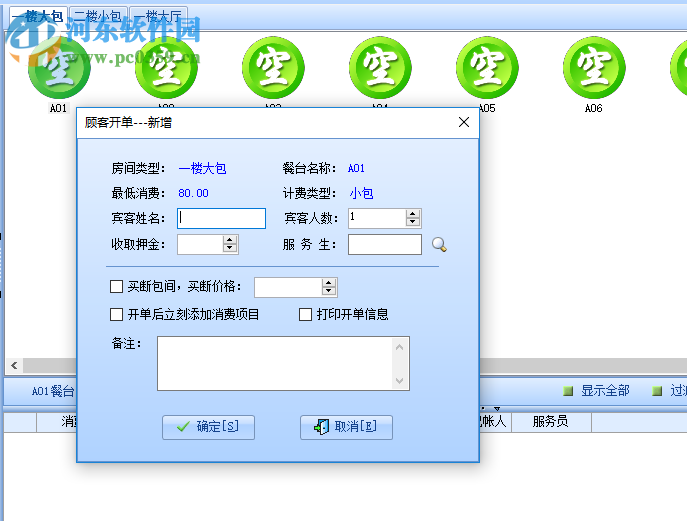Switch to 二楼小包 tab
687x521 pixels.
pyautogui.click(x=98, y=17)
